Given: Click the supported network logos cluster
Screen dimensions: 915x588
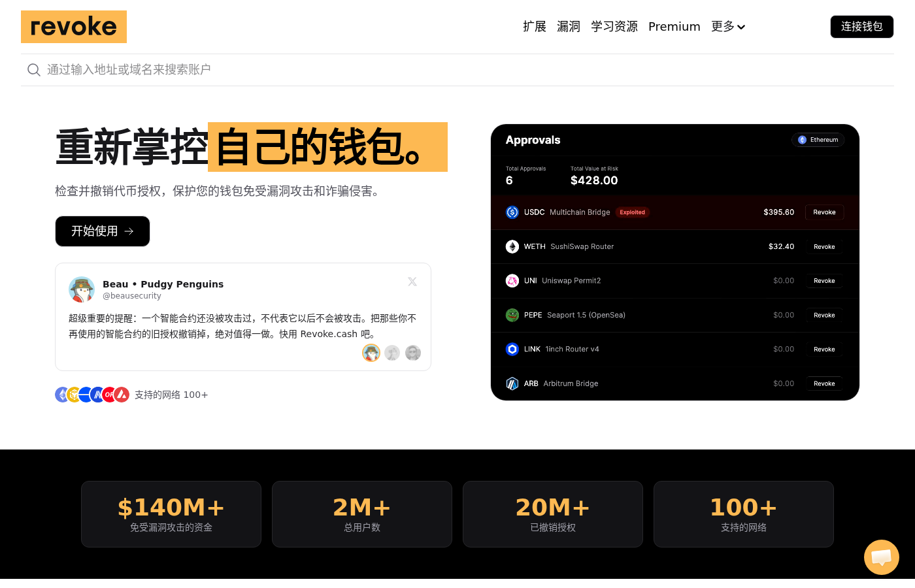Looking at the screenshot, I should click(92, 395).
